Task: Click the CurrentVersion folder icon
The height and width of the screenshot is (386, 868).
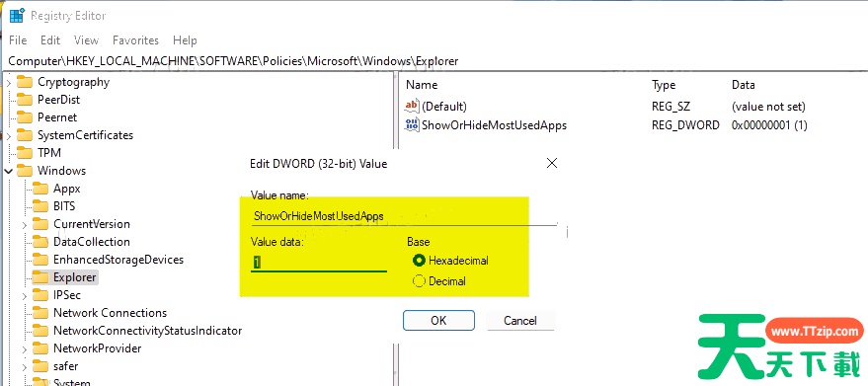Action: (40, 224)
